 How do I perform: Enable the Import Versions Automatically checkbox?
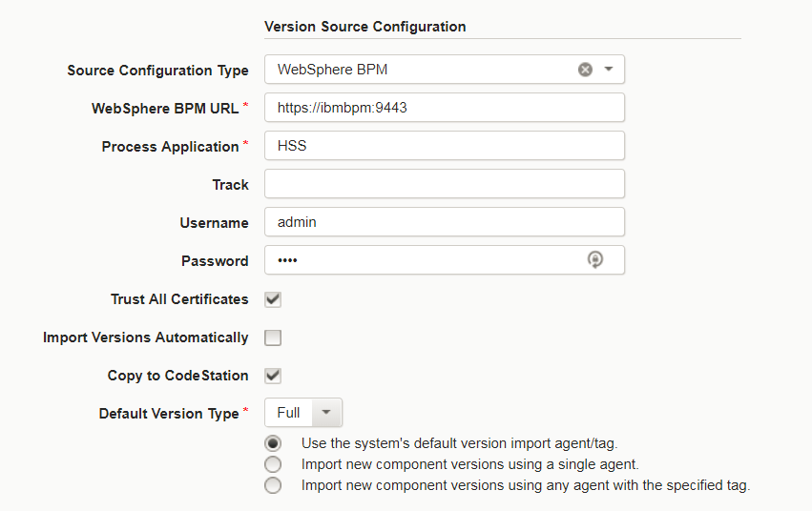pos(273,337)
